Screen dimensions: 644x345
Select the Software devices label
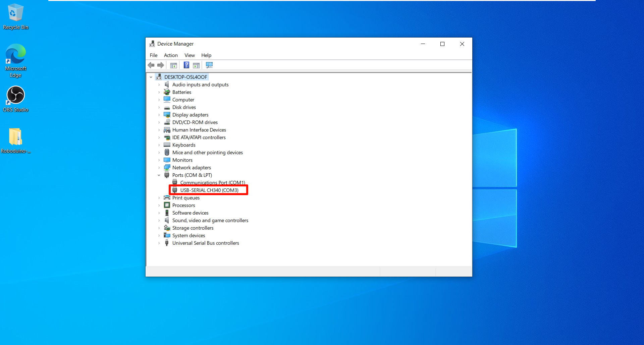pyautogui.click(x=190, y=213)
